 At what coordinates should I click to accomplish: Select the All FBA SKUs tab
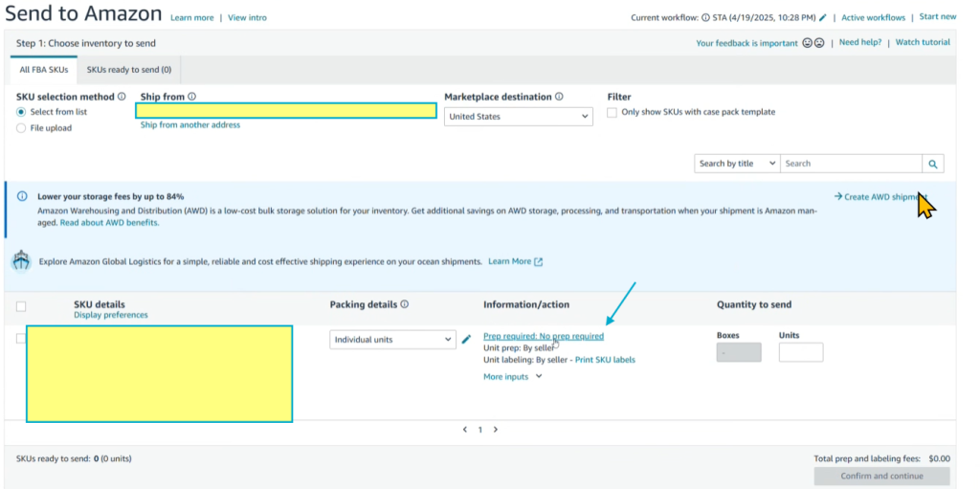pyautogui.click(x=43, y=70)
